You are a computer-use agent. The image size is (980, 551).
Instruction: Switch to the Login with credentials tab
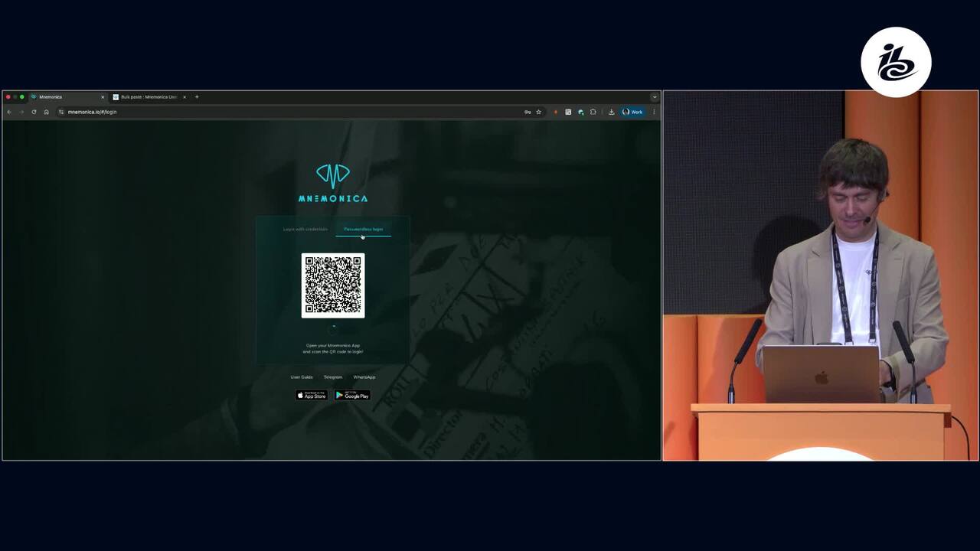tap(305, 229)
